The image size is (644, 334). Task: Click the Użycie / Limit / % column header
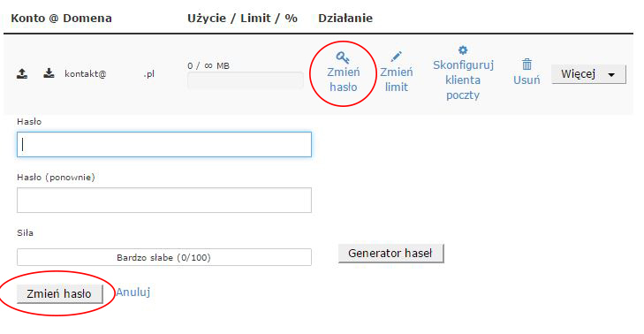pos(242,18)
